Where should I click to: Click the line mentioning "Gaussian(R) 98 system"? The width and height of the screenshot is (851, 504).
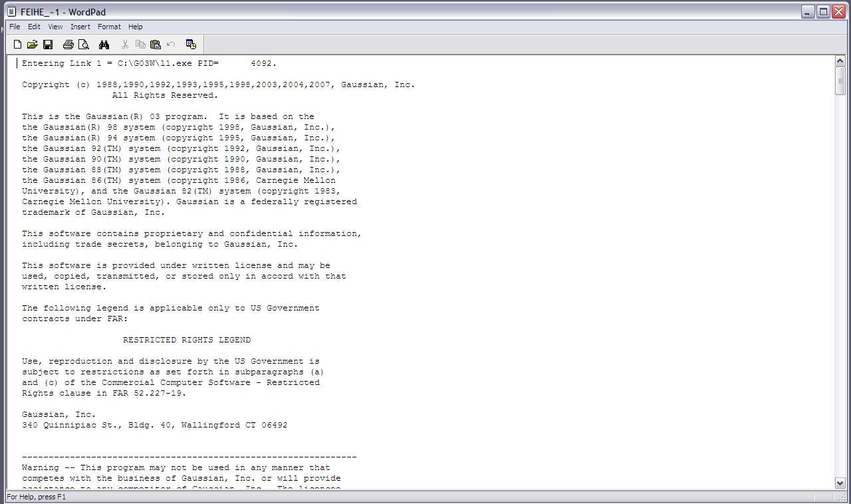[178, 127]
